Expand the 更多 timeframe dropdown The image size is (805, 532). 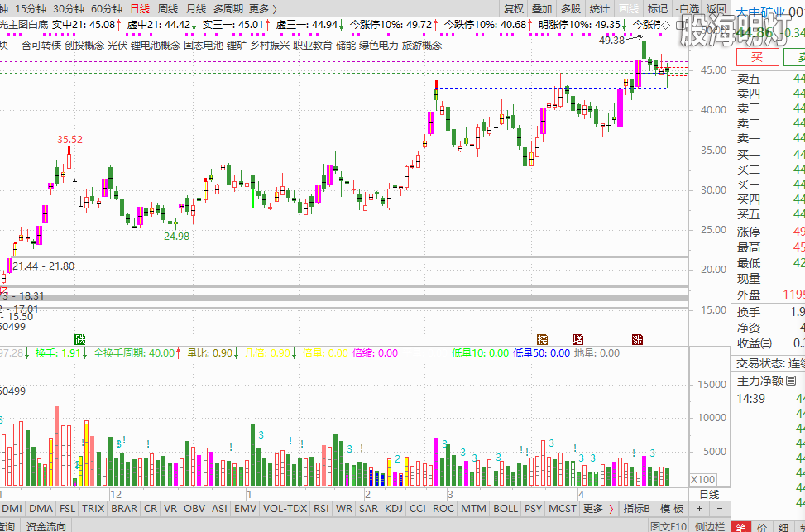click(262, 8)
